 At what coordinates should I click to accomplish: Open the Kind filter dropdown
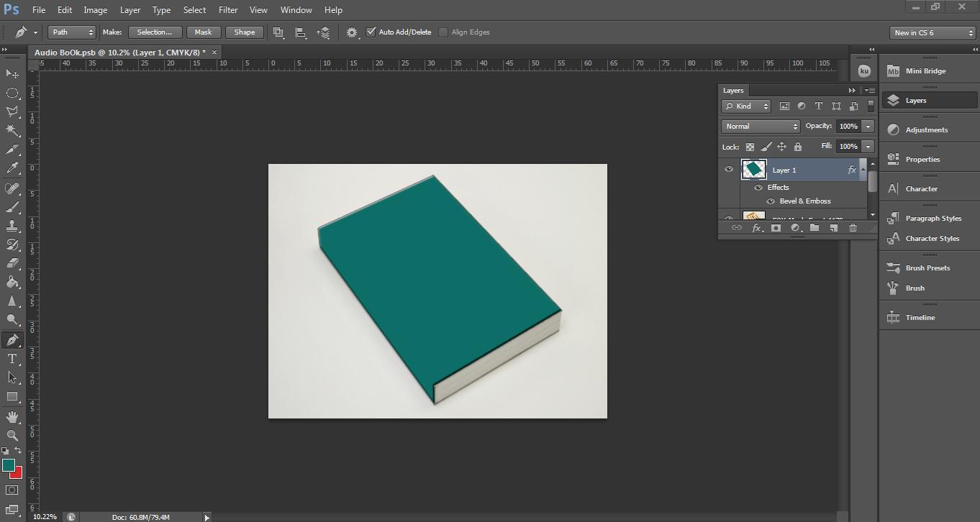point(747,106)
